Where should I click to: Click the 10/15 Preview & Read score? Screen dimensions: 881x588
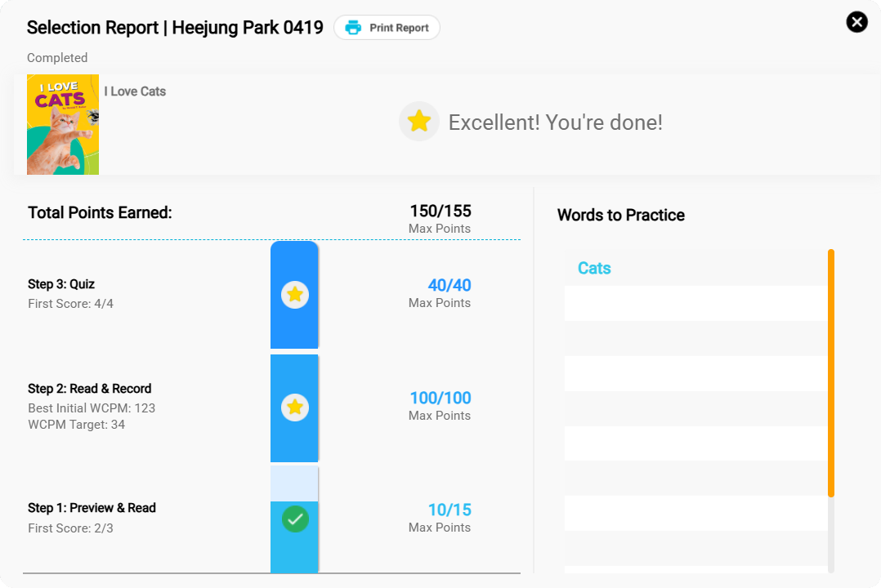[449, 510]
